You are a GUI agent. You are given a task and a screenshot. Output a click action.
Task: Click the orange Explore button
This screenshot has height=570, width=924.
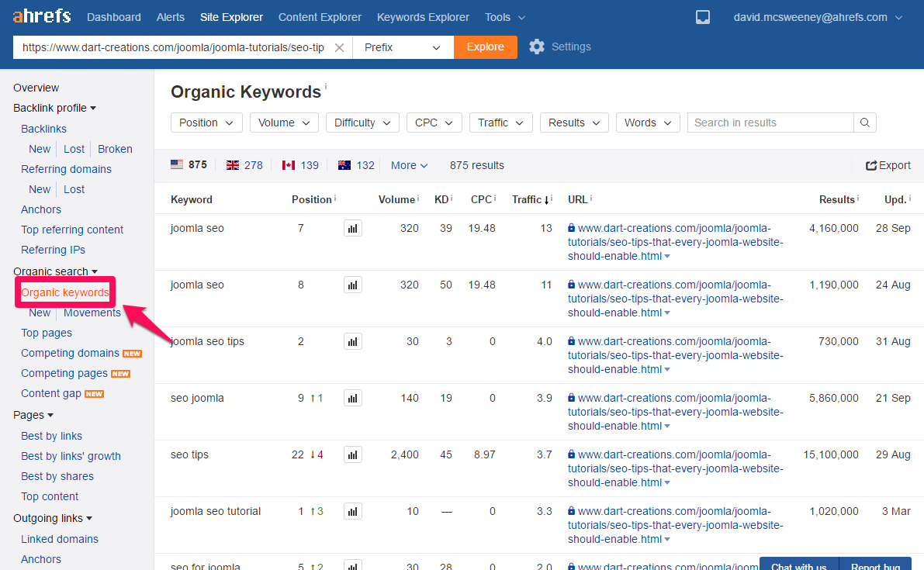coord(486,47)
